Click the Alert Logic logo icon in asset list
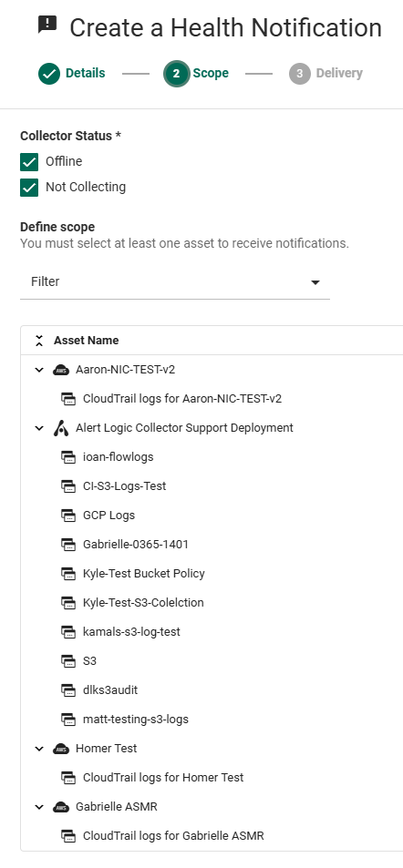The width and height of the screenshot is (403, 868). (x=61, y=428)
